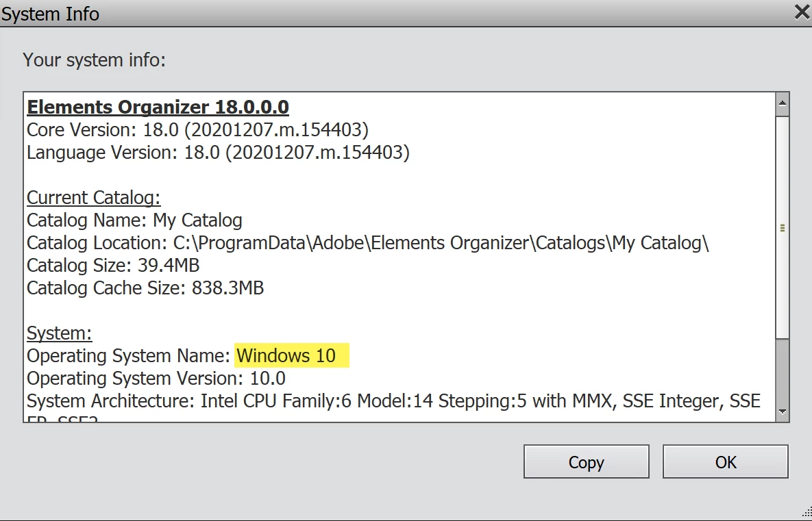Click the System Info title text
This screenshot has width=812, height=521.
click(x=50, y=14)
